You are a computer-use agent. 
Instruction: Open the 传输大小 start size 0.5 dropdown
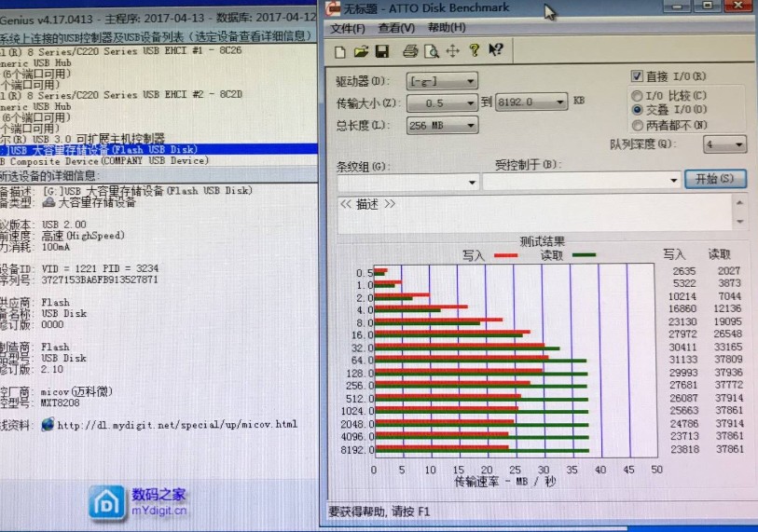(442, 102)
